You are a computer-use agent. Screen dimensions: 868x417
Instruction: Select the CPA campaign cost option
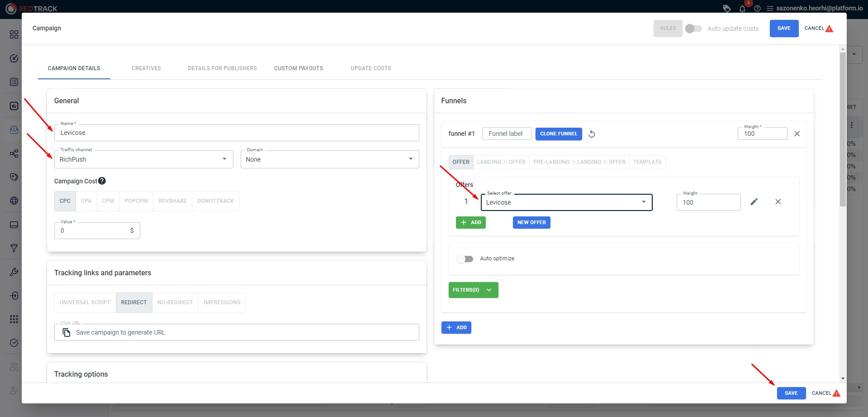[86, 201]
